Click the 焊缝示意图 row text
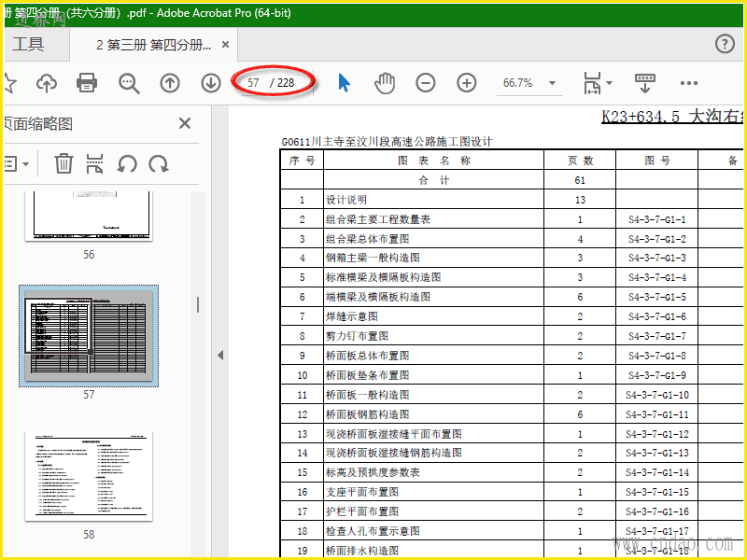The image size is (747, 560). tap(352, 316)
